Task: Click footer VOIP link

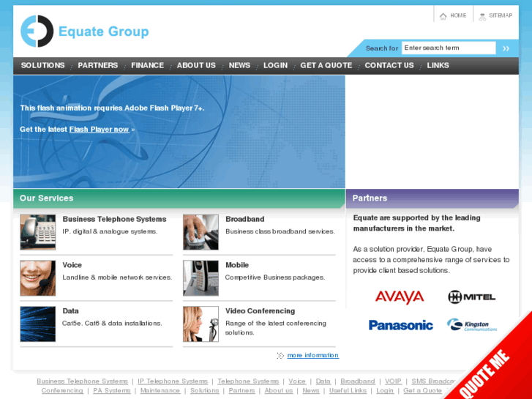Action: click(393, 381)
